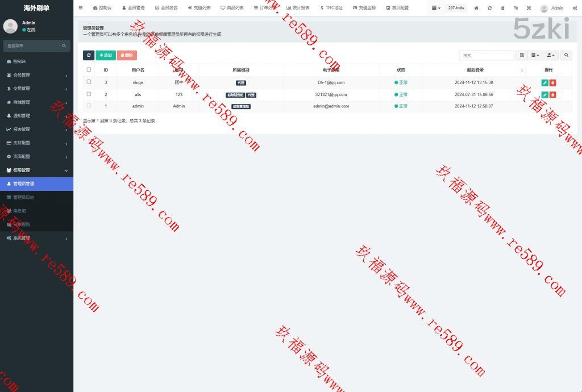
Task: Open the export dropdown in table toolbar
Action: 550,55
